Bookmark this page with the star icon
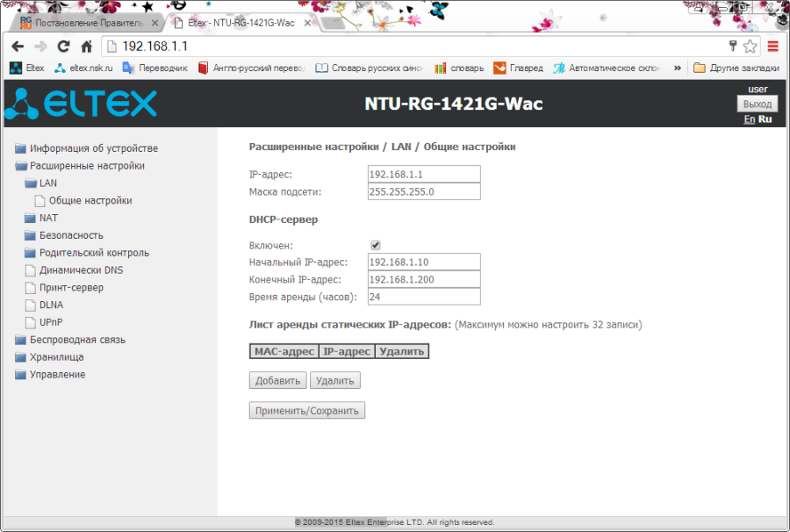 tap(750, 47)
